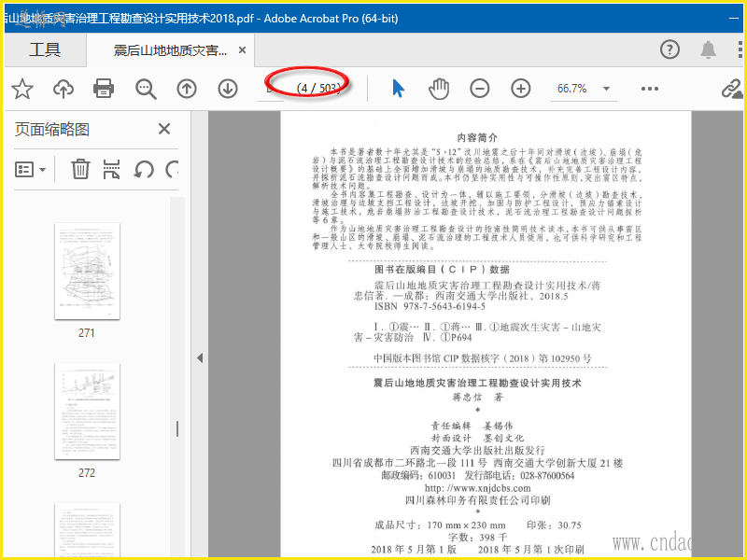The image size is (747, 560).
Task: Select the page 272 thumbnail
Action: [87, 412]
